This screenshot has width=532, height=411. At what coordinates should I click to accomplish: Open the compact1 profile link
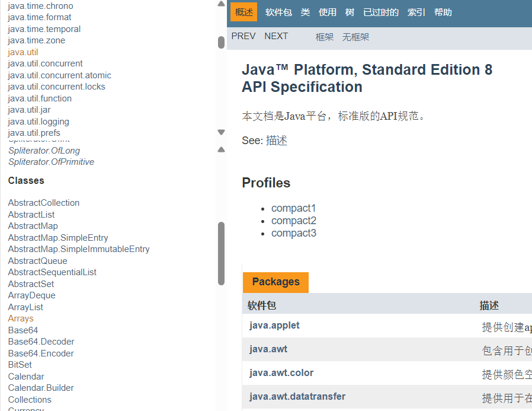click(x=294, y=208)
